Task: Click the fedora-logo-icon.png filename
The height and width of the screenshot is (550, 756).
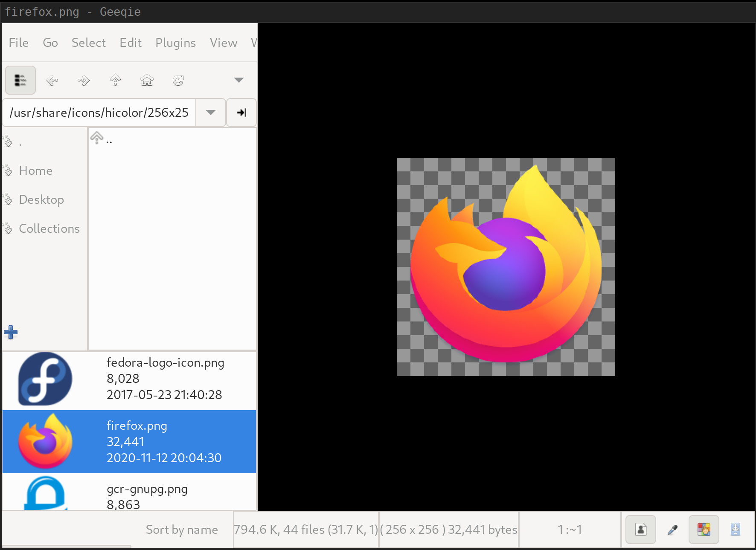Action: (165, 363)
